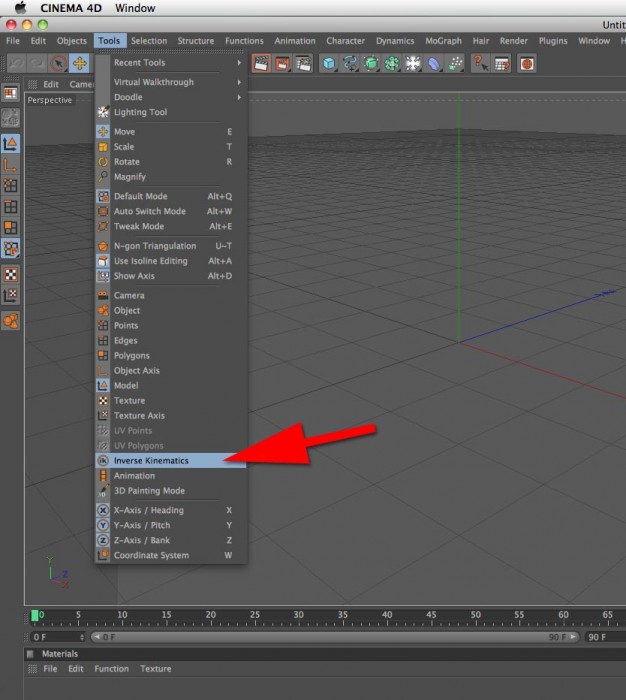The image size is (626, 700).
Task: Click the Render View clapperboard icon
Action: pyautogui.click(x=261, y=63)
